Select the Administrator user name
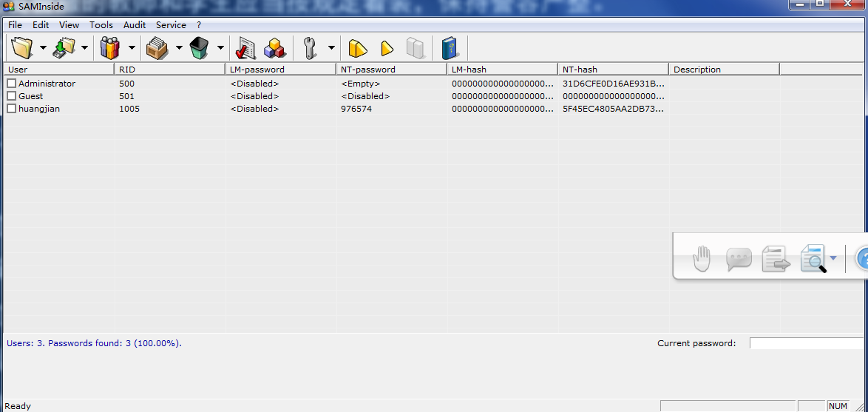Image resolution: width=868 pixels, height=412 pixels. coord(47,84)
